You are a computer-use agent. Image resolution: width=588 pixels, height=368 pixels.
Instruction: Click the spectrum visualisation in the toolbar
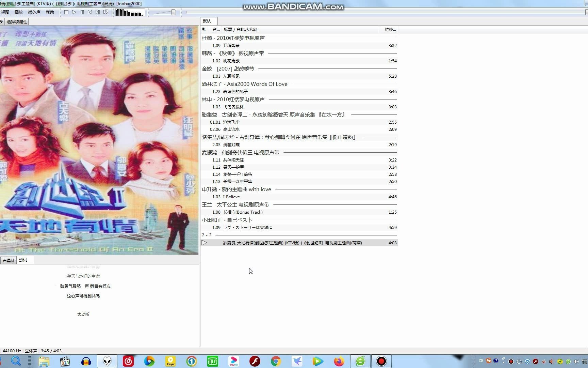[x=129, y=13]
